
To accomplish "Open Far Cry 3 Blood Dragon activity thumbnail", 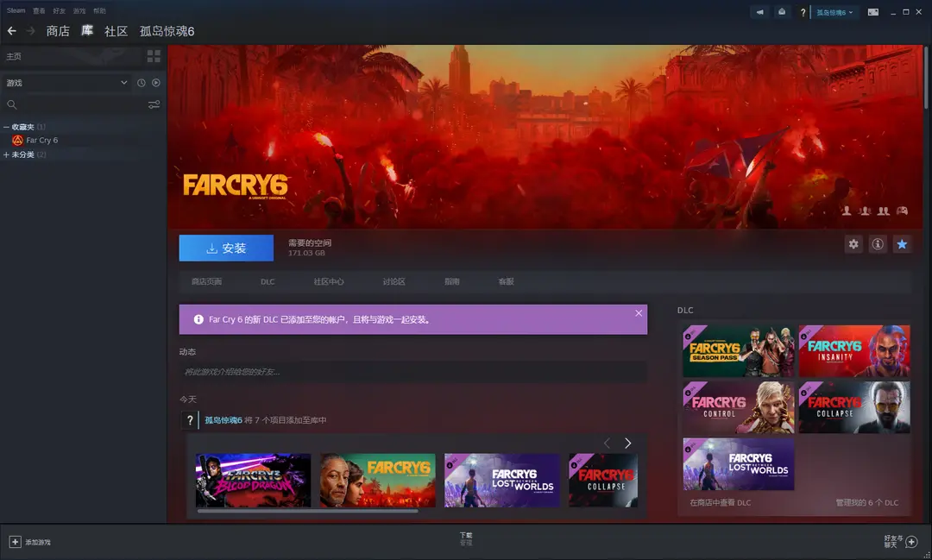I will tap(253, 481).
